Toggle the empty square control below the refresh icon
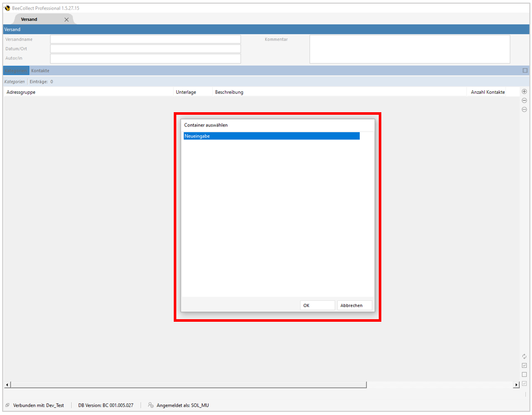Screen dimensions: 532x415 (524, 374)
